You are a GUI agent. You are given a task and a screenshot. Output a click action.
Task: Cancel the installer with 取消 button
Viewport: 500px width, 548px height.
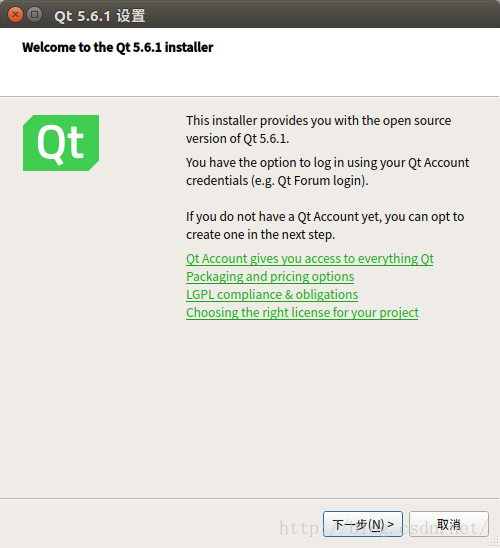pos(449,524)
